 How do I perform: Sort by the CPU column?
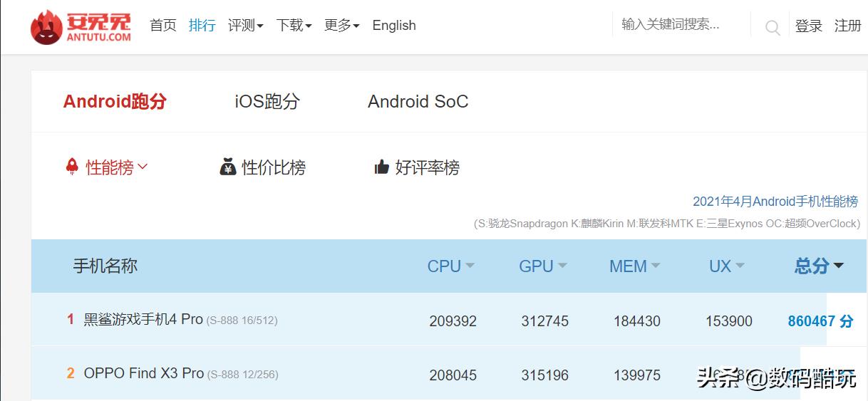pos(450,266)
